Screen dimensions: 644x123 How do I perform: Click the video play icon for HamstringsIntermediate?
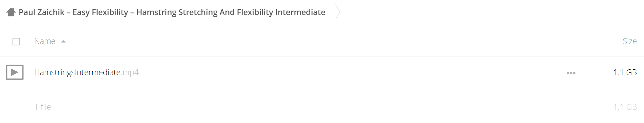pos(15,72)
